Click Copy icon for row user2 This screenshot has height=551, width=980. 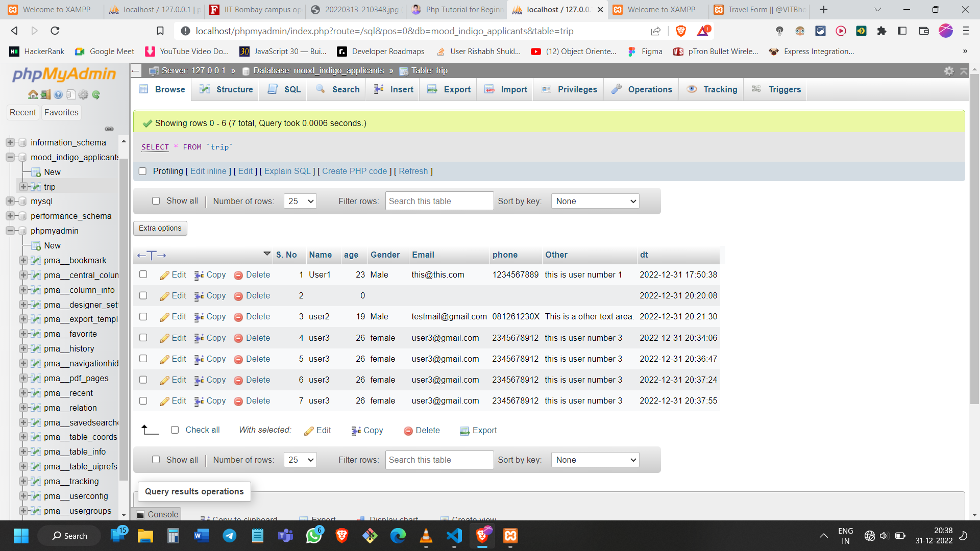click(199, 317)
